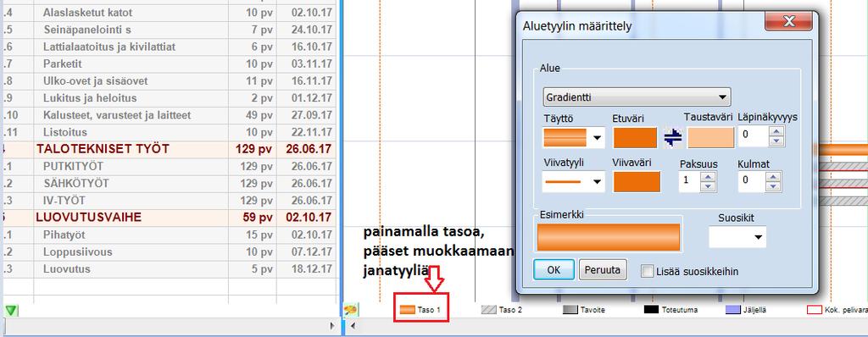Increase the Paksuus thickness value
Screen dimensions: 868x337
pyautogui.click(x=709, y=176)
